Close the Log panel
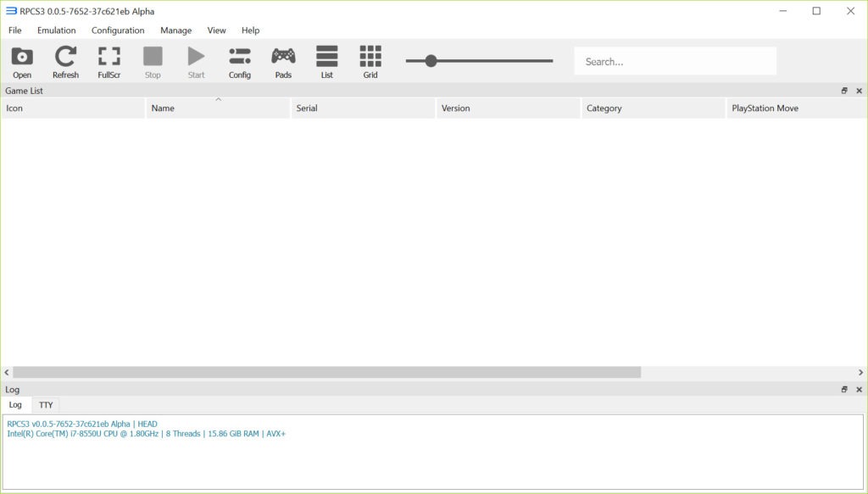 (x=860, y=390)
